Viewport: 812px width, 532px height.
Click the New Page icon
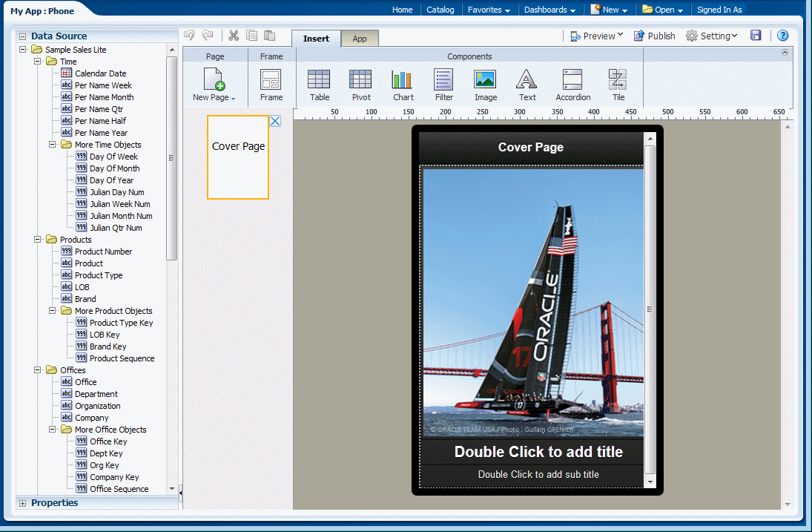coord(214,79)
